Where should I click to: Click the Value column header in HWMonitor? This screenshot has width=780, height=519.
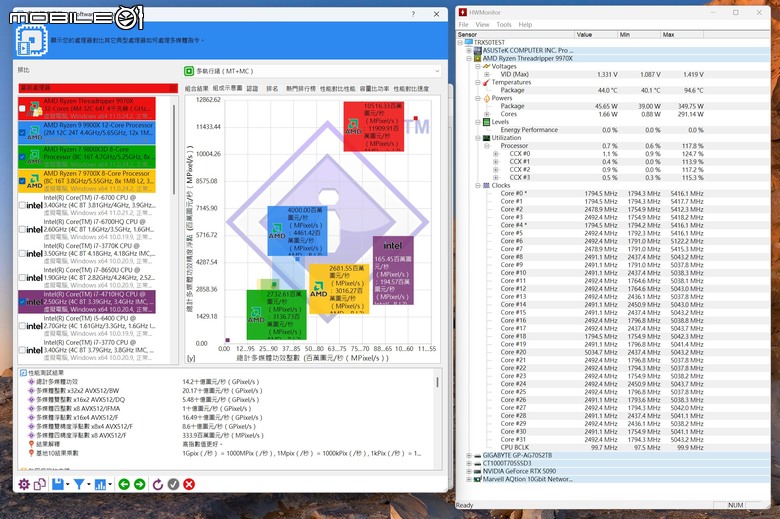(595, 34)
